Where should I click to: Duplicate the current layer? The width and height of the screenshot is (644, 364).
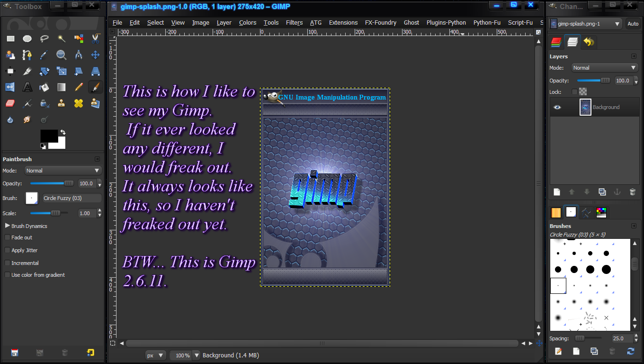click(602, 192)
